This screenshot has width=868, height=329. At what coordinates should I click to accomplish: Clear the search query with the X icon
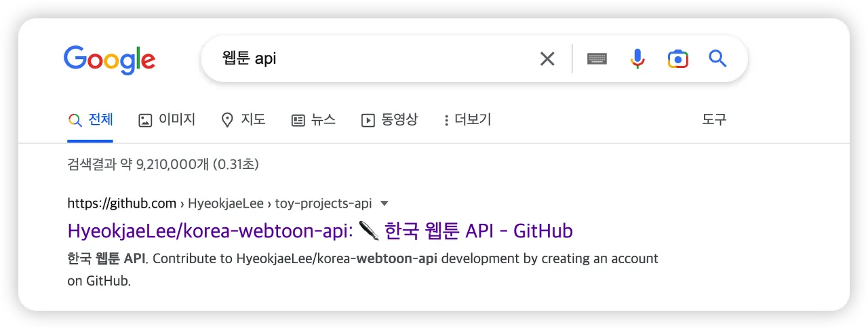547,59
